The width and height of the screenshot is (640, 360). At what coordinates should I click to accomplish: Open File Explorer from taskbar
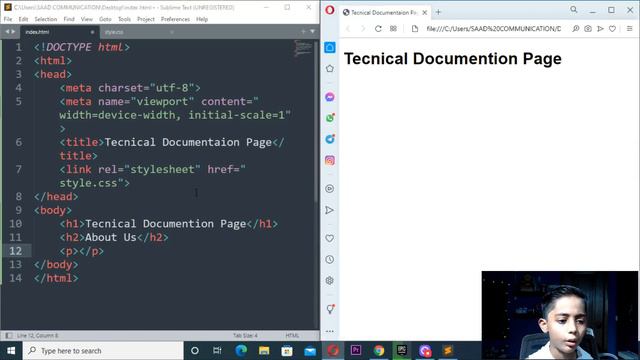tap(264, 351)
